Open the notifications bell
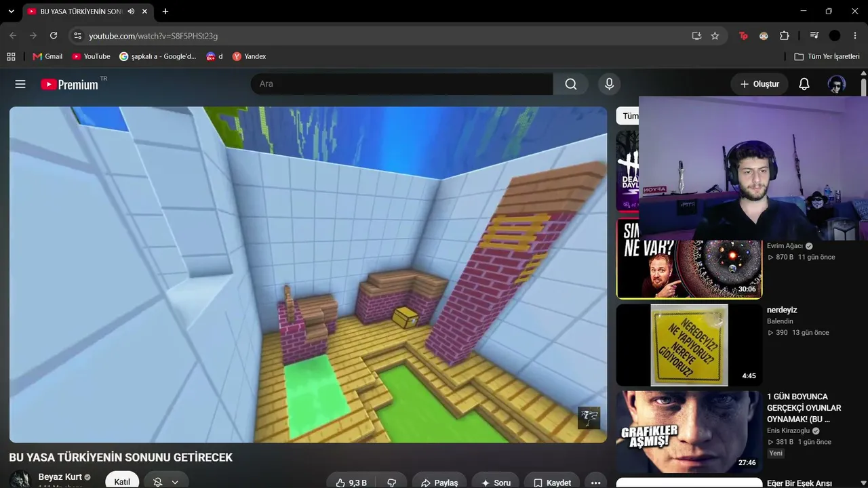The width and height of the screenshot is (868, 488). 804,84
